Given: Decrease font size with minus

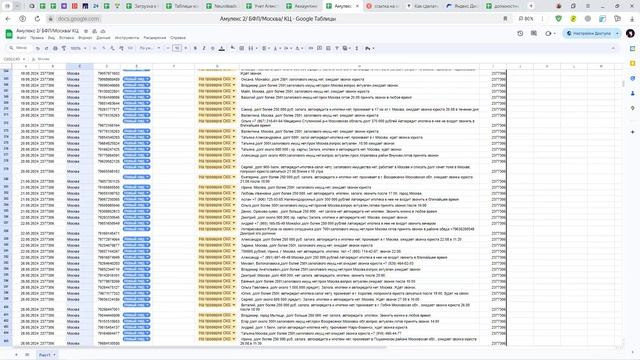Looking at the screenshot, I should [168, 48].
